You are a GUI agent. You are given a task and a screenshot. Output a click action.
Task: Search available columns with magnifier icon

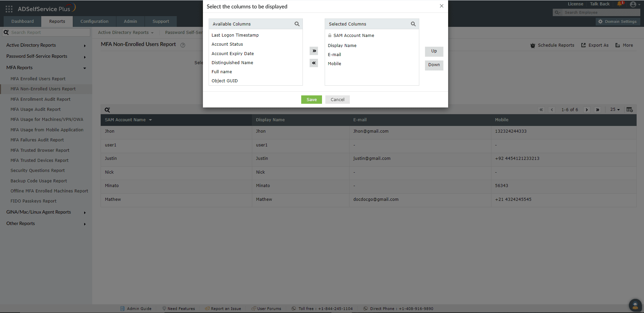point(297,24)
